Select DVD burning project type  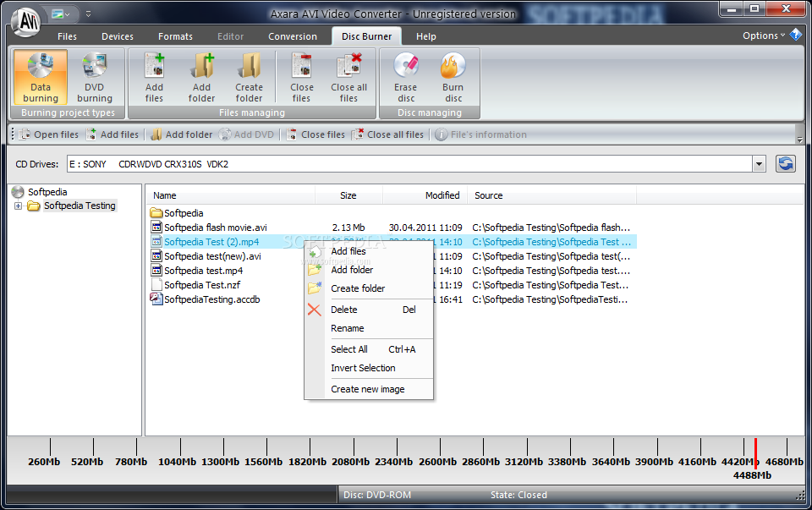pyautogui.click(x=94, y=77)
